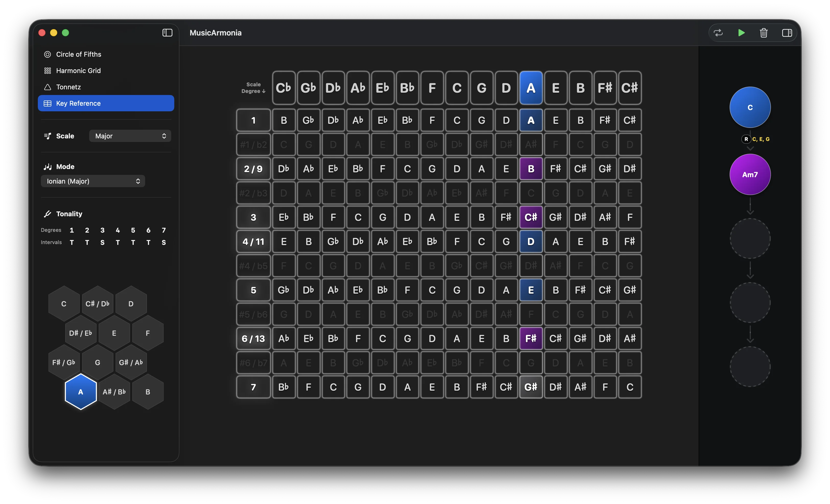This screenshot has width=830, height=504.
Task: Click the 6 / 13 degree row header
Action: (x=253, y=339)
